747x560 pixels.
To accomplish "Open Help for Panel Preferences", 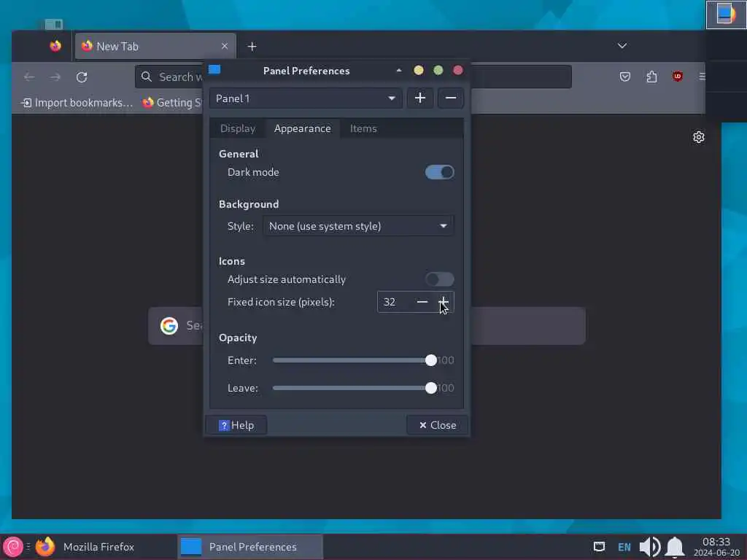I will pos(236,425).
